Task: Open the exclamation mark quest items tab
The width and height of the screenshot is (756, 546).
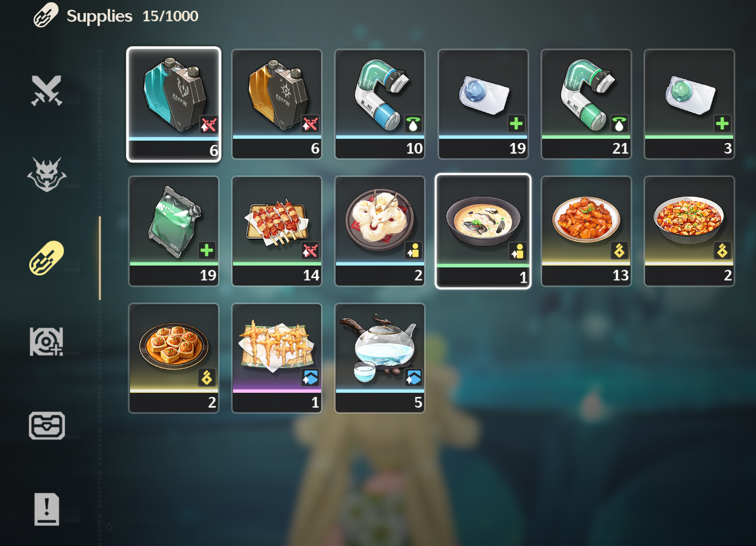Action: click(46, 509)
